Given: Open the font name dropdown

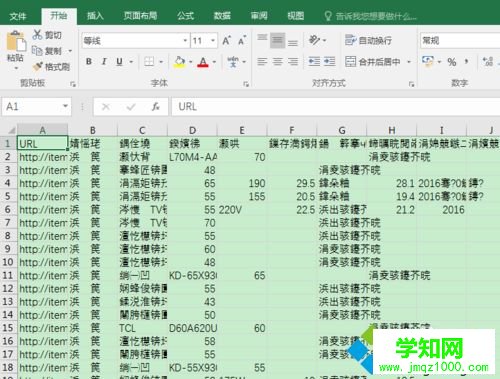Looking at the screenshot, I should click(x=185, y=41).
